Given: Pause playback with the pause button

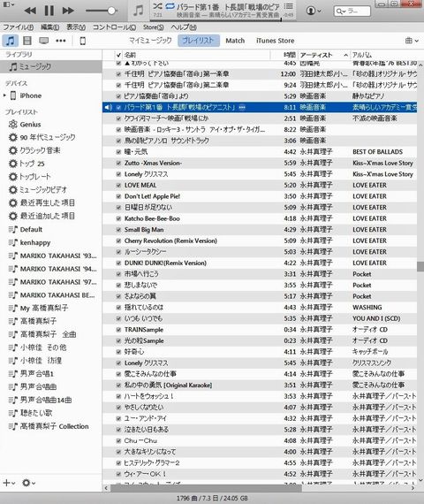Looking at the screenshot, I should pyautogui.click(x=49, y=11).
